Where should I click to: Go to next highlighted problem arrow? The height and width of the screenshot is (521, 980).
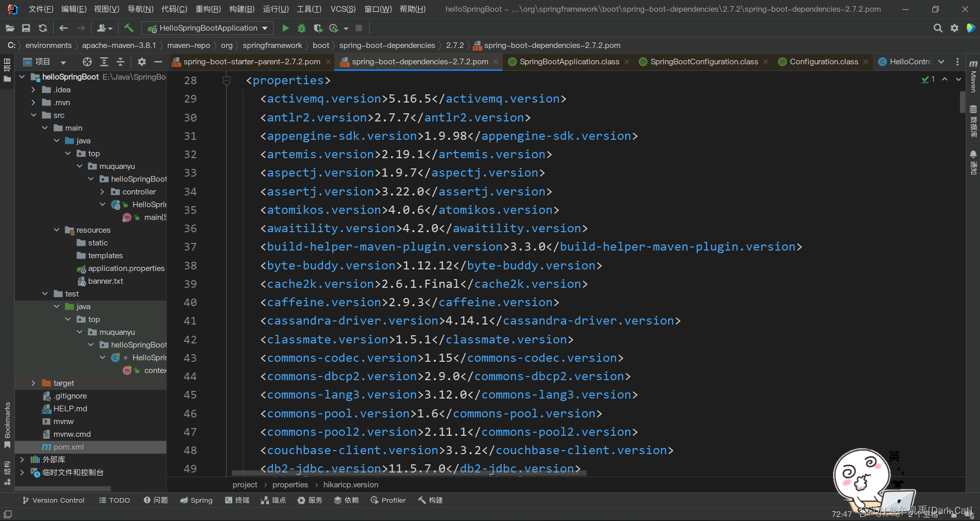[x=959, y=79]
